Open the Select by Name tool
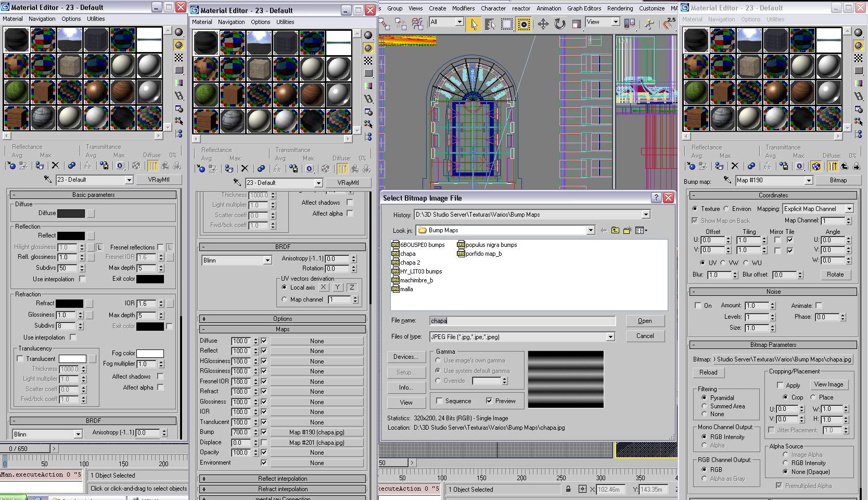Screen dimensions: 868x500 click(x=490, y=24)
